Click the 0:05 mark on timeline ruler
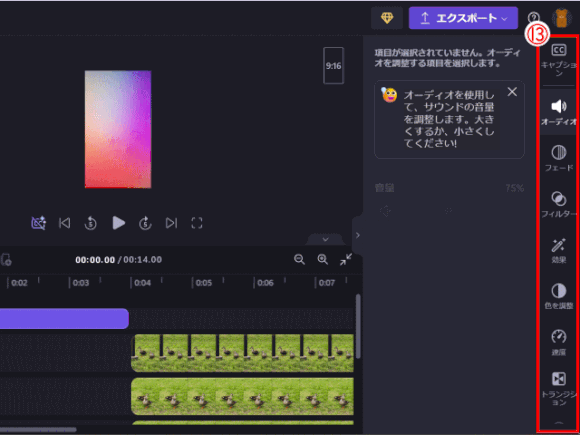The width and height of the screenshot is (580, 435). (203, 283)
